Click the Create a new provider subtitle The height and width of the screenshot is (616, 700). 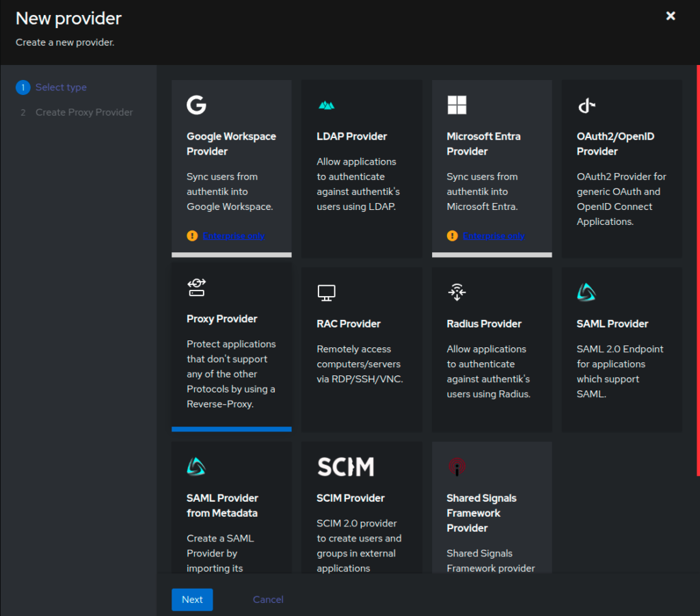click(65, 42)
